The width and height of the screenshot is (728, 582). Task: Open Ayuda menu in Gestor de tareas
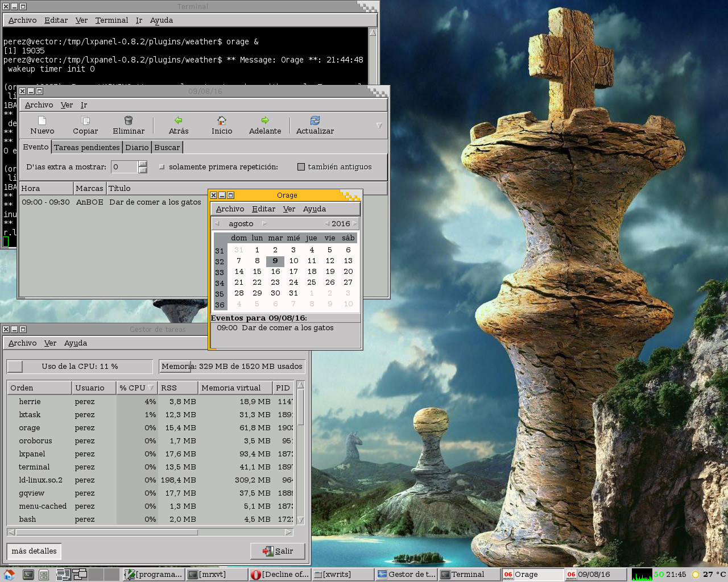coord(76,343)
